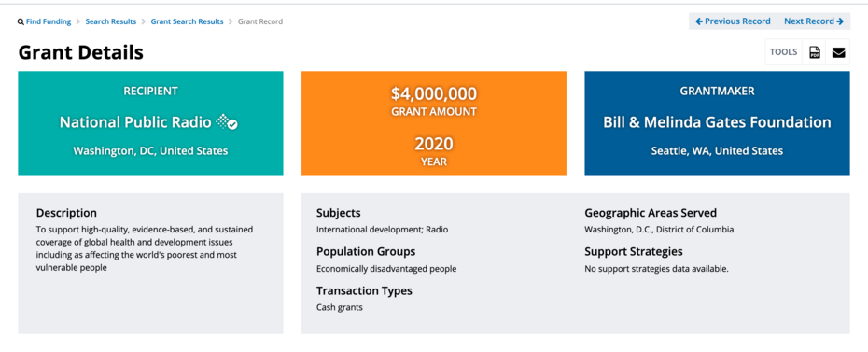Select the blue Grantmaker card
Screen dimensions: 868x352
(x=717, y=123)
